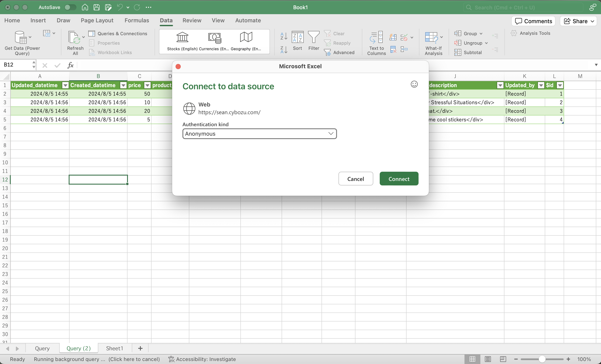Click the Created_datetime filter toggle
This screenshot has height=364, width=601.
point(123,85)
